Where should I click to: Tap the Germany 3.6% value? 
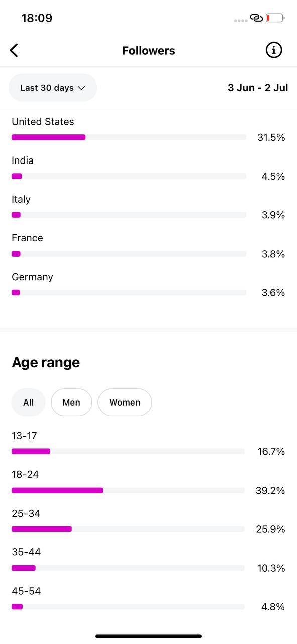(x=273, y=293)
